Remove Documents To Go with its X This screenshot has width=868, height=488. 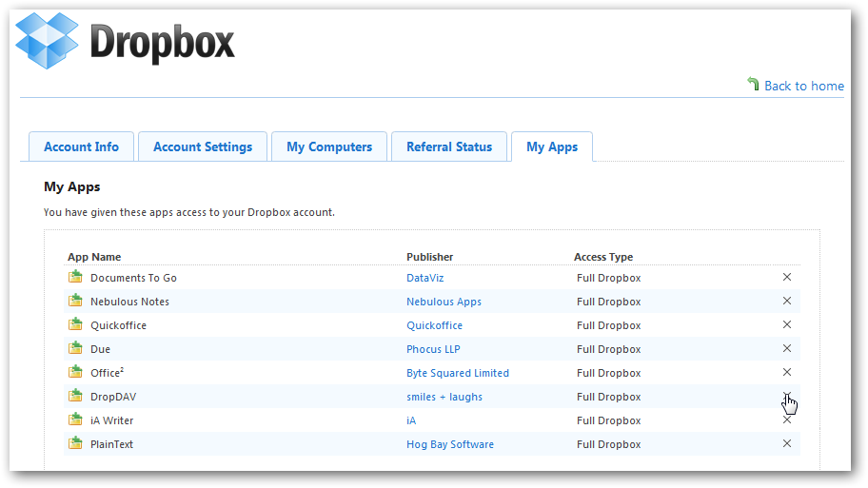click(x=786, y=277)
